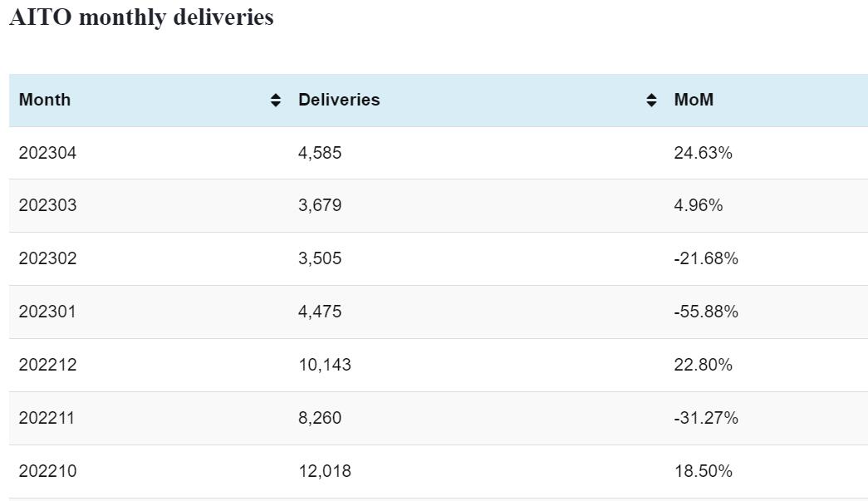Click the 12,018 deliveries value
The height and width of the screenshot is (501, 868).
click(325, 471)
